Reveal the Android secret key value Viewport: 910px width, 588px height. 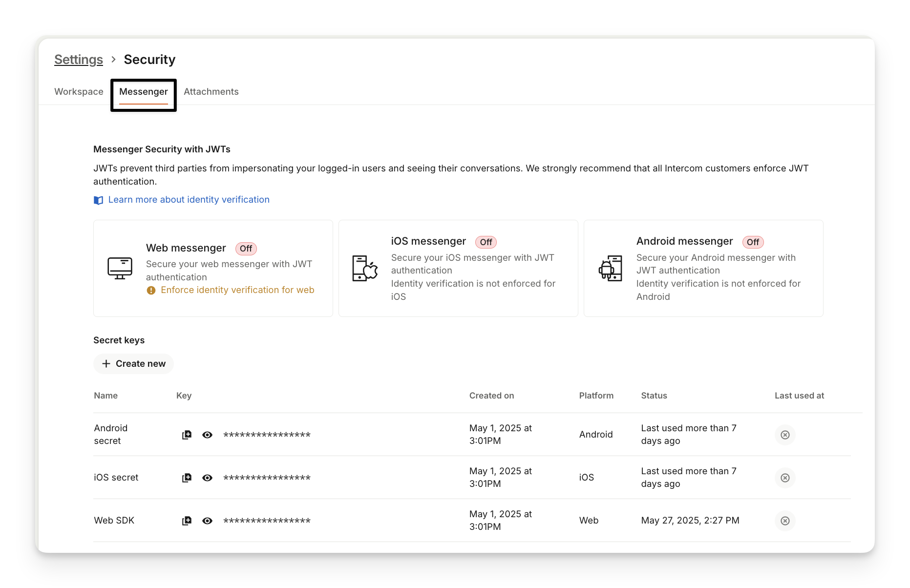pyautogui.click(x=207, y=435)
